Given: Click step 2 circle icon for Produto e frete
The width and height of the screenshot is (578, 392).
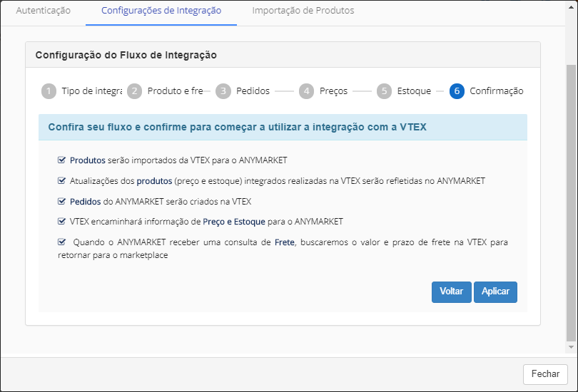Looking at the screenshot, I should [x=135, y=91].
